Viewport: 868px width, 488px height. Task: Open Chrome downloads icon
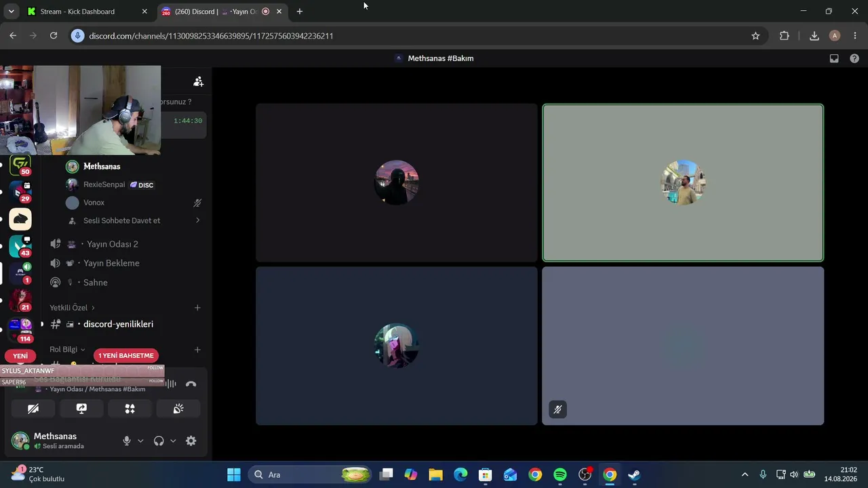(814, 36)
